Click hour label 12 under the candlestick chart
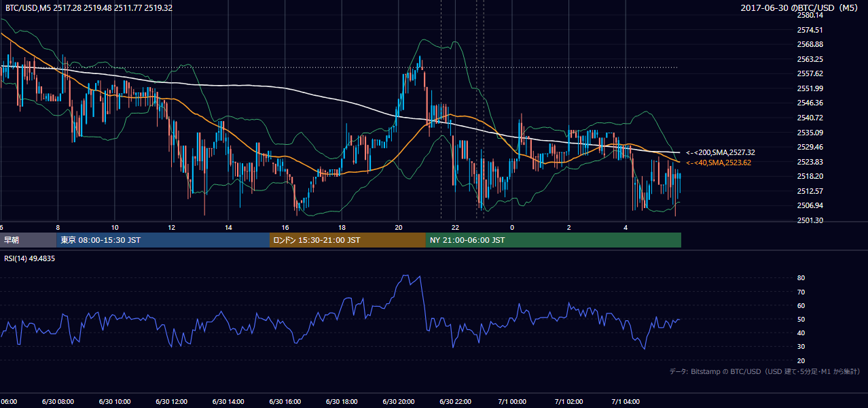868x408 pixels. coord(172,227)
